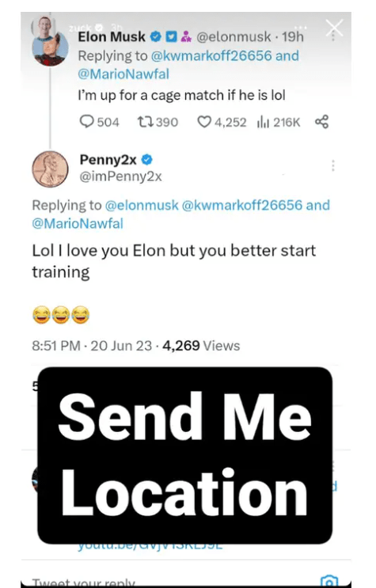Like the tweet with the heart icon
Image resolution: width=376 pixels, height=588 pixels.
point(204,122)
